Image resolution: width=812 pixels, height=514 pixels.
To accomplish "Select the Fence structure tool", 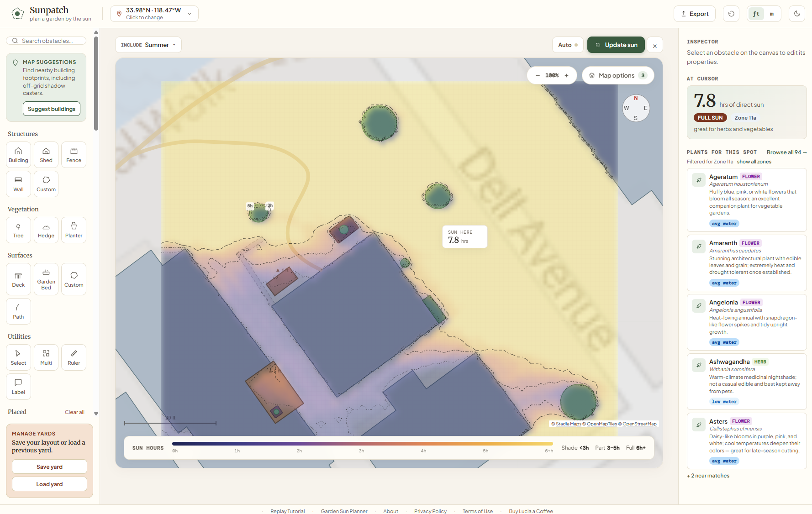I will [74, 155].
